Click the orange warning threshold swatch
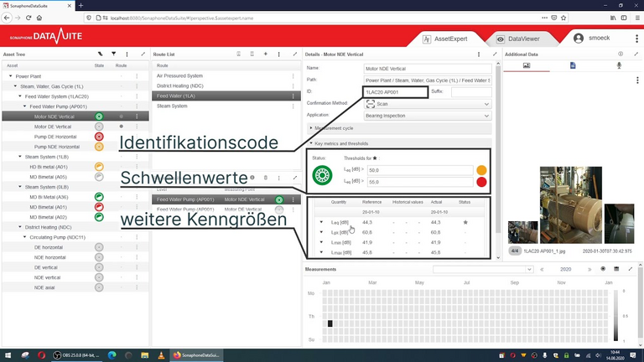The image size is (644, 362). coord(481,170)
